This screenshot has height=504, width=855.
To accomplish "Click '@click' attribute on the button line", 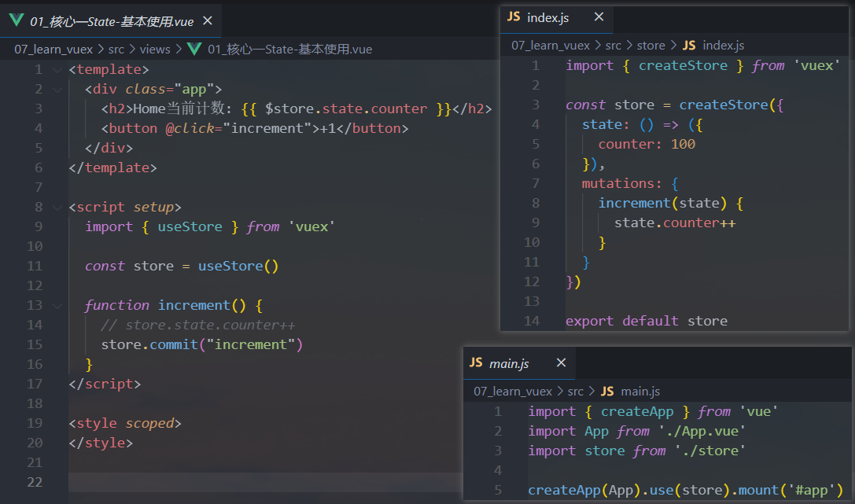I will pyautogui.click(x=190, y=129).
